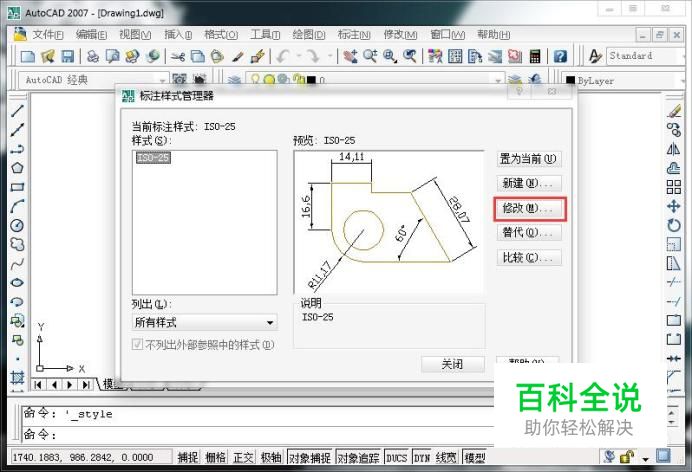Open the Text Style icon

click(595, 56)
